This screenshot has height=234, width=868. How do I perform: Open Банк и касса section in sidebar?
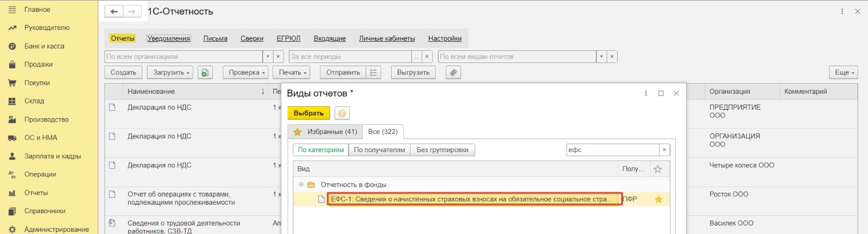point(44,46)
